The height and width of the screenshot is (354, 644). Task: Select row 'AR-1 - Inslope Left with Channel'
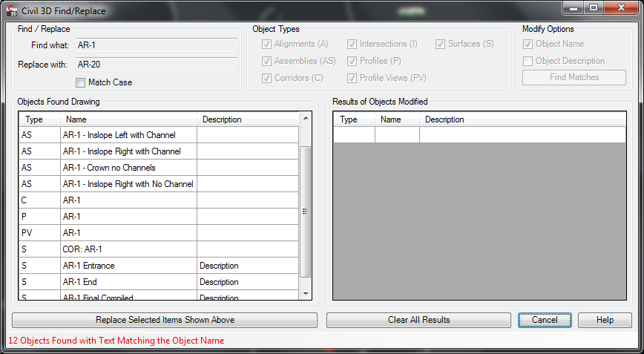coord(159,135)
